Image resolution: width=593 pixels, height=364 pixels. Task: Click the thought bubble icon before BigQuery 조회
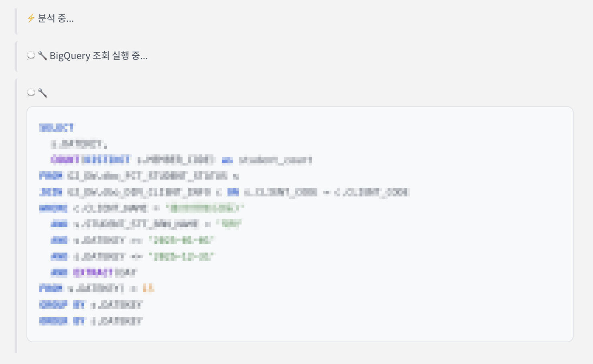(31, 55)
